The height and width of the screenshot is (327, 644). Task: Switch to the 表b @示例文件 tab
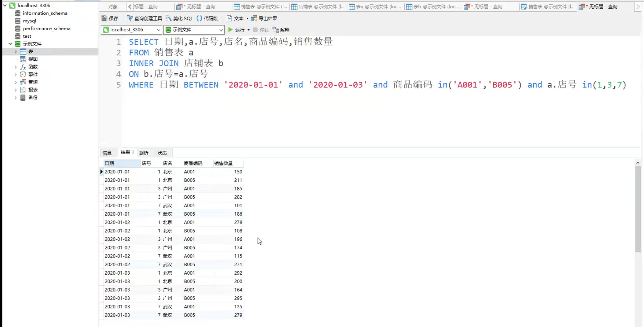[x=433, y=7]
